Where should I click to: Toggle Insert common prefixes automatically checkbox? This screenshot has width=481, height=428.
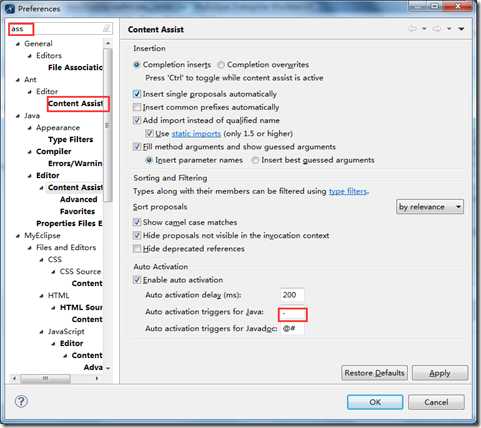(137, 107)
